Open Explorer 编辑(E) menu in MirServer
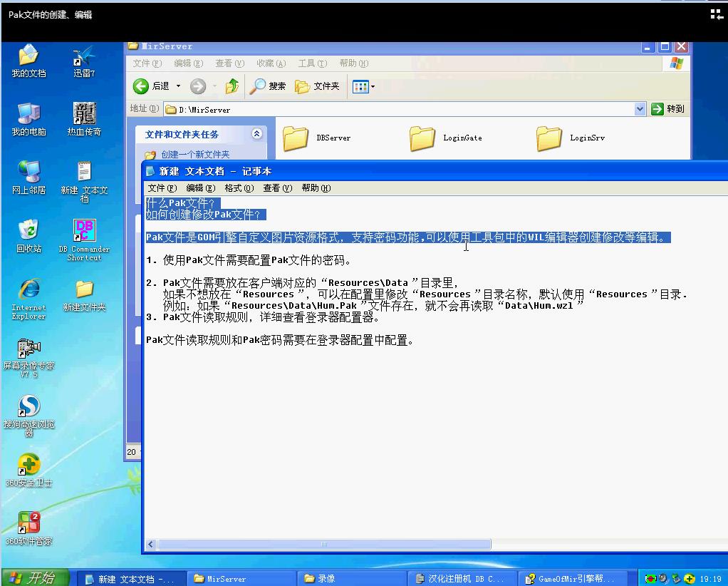The height and width of the screenshot is (586, 728). (x=189, y=63)
